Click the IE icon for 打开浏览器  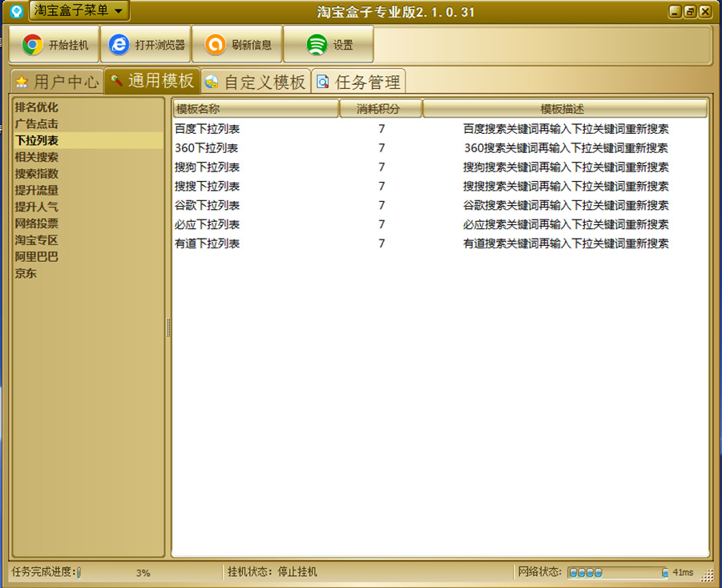pyautogui.click(x=119, y=45)
